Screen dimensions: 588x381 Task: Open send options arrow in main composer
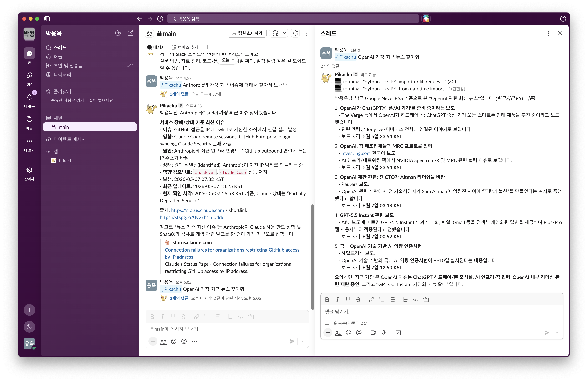302,341
